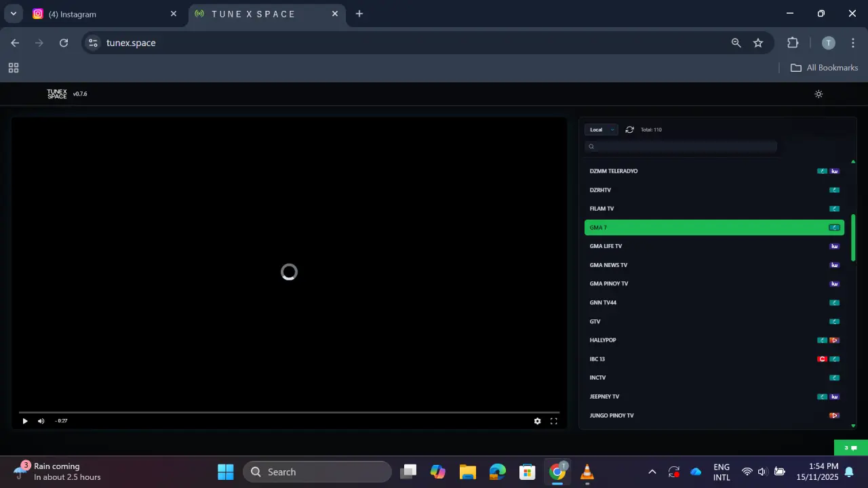
Task: Select the highlighted GMA 7 channel
Action: [714, 228]
